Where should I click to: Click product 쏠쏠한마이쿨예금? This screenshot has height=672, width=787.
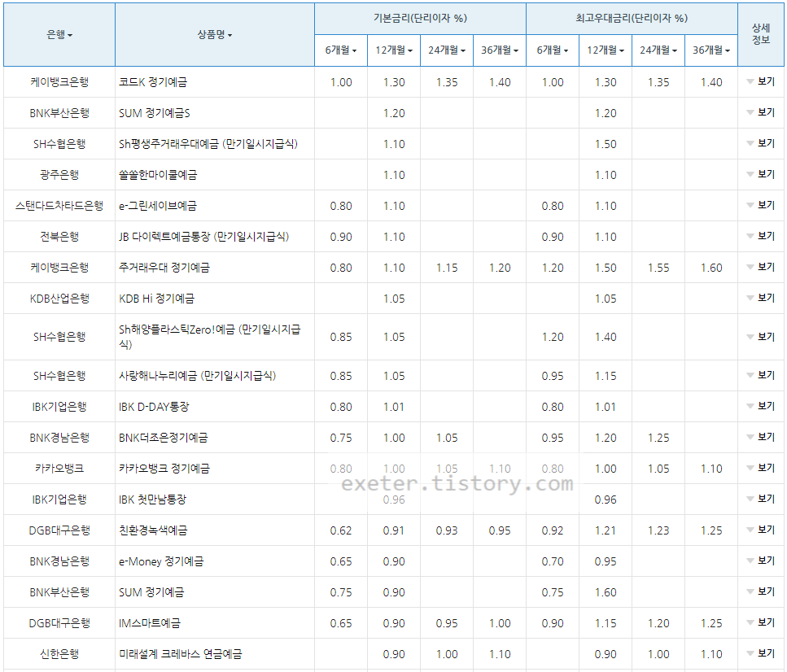pos(158,175)
